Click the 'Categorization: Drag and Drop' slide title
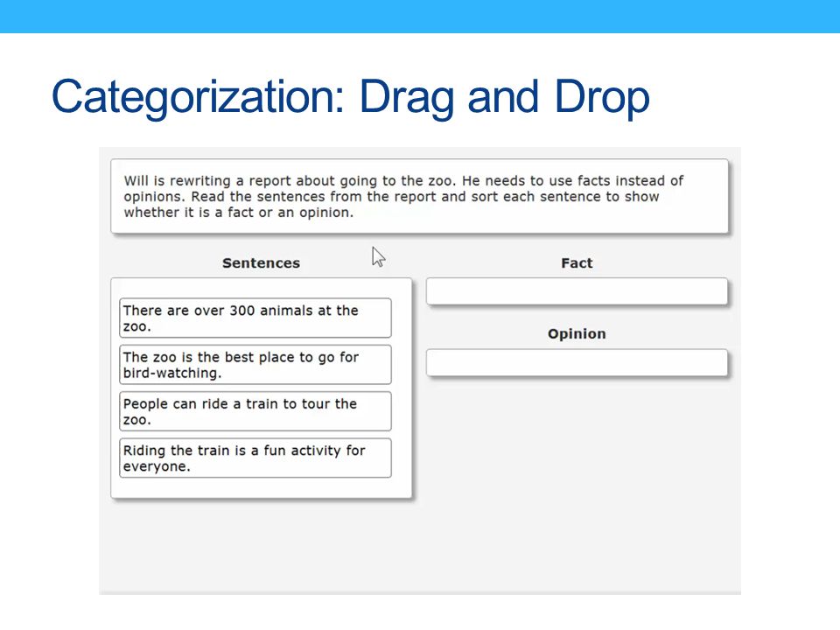This screenshot has height=630, width=840. click(x=350, y=97)
